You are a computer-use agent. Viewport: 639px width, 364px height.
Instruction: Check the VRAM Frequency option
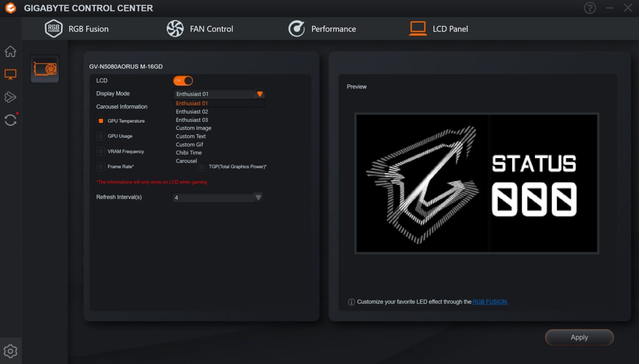(x=101, y=151)
